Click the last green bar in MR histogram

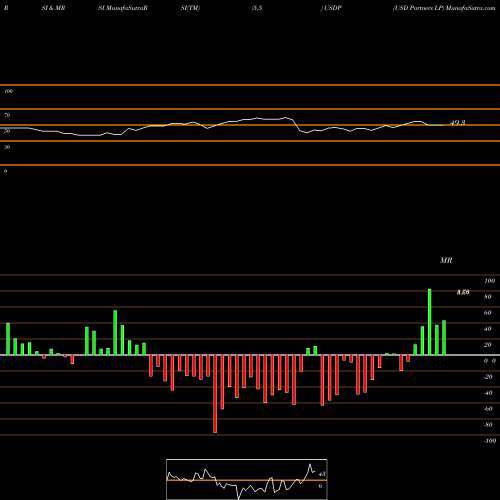coord(444,338)
